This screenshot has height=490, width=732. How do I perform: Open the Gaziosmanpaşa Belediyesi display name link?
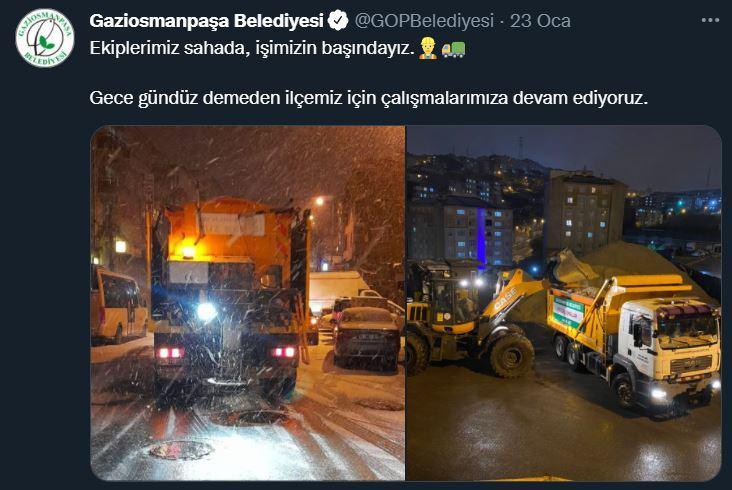[206, 21]
